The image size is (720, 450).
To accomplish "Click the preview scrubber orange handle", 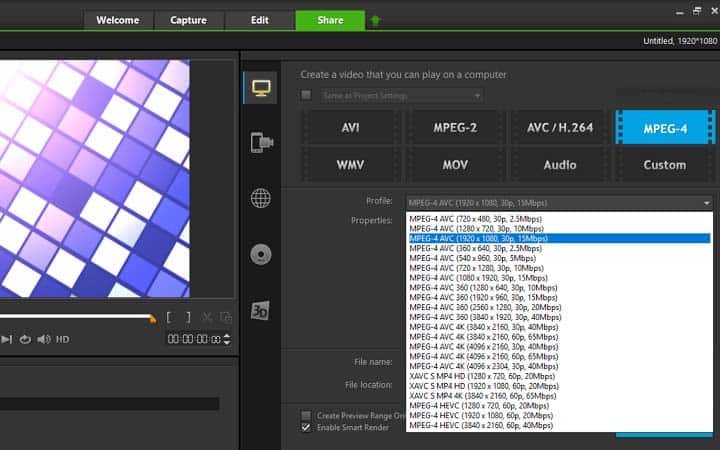I will click(152, 319).
